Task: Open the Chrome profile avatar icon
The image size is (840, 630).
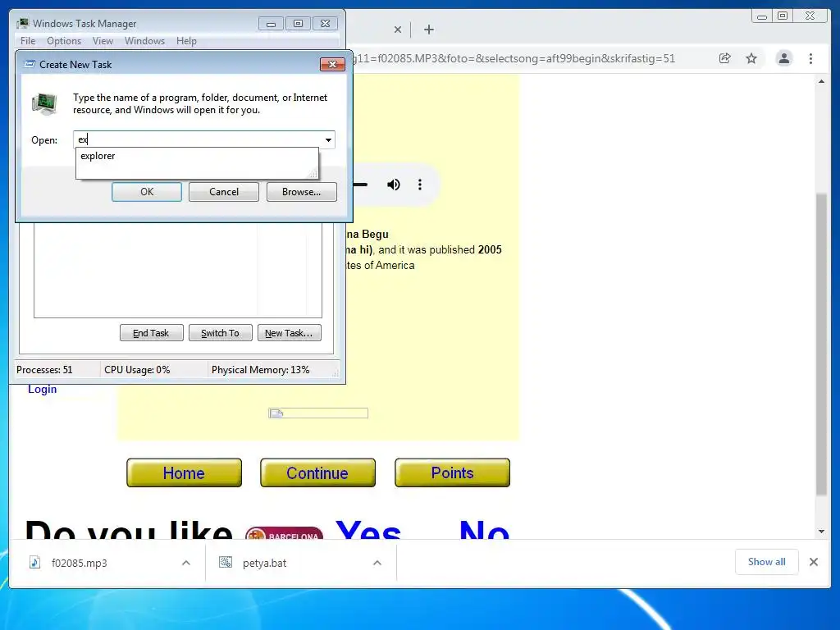Action: coord(783,58)
